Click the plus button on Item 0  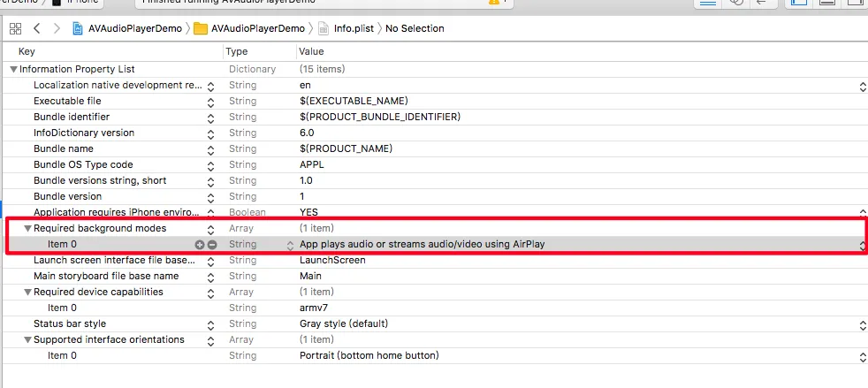(x=200, y=245)
